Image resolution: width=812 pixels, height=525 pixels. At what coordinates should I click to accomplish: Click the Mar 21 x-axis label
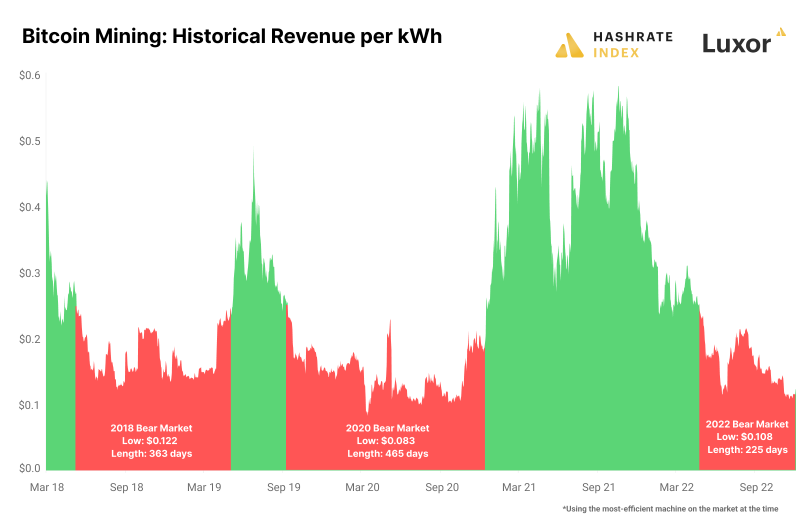(519, 487)
